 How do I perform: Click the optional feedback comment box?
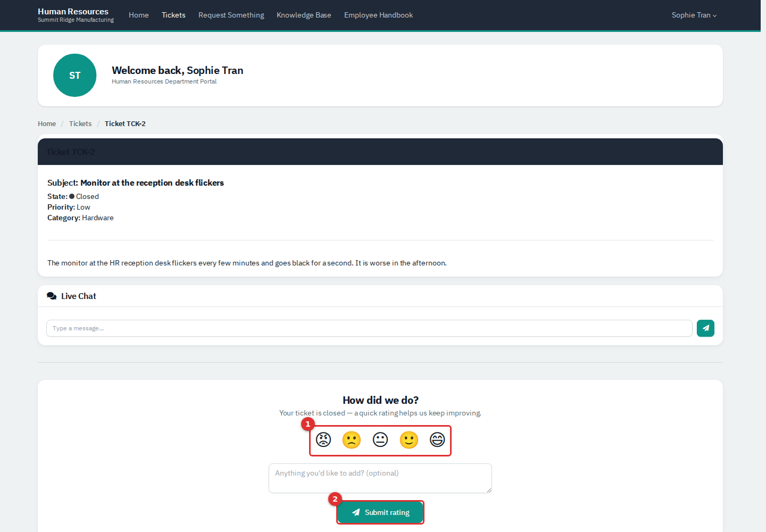click(380, 478)
